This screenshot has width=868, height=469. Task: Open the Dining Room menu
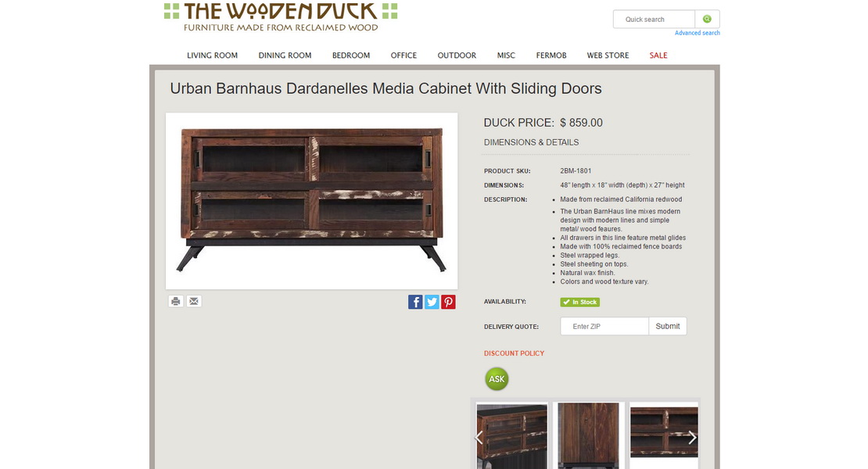(x=285, y=55)
